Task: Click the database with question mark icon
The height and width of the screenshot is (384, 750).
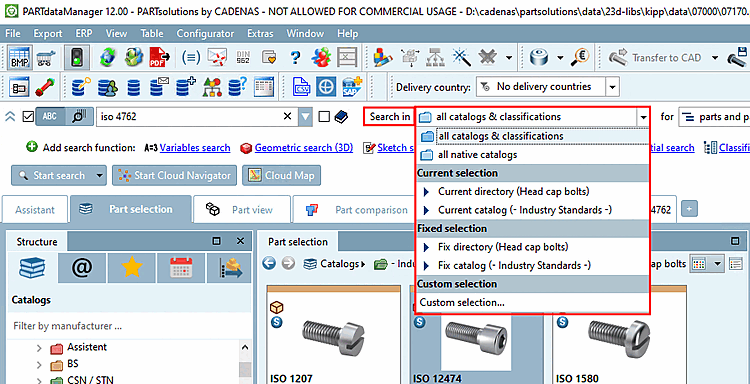Action: pyautogui.click(x=237, y=87)
